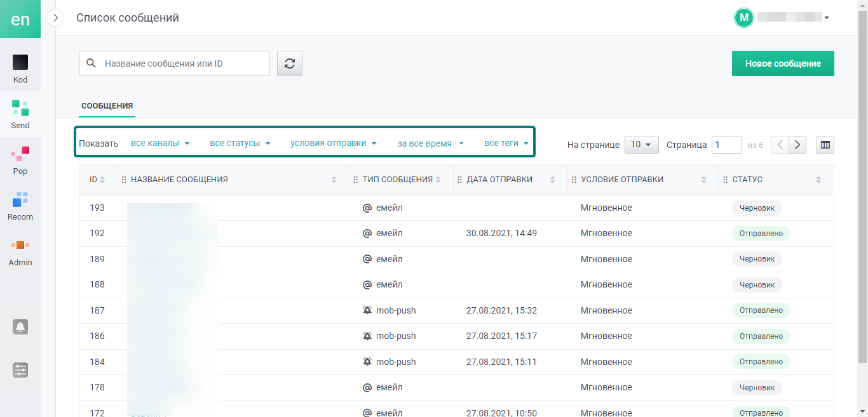Open the per-page '10' dropdown

tap(642, 145)
